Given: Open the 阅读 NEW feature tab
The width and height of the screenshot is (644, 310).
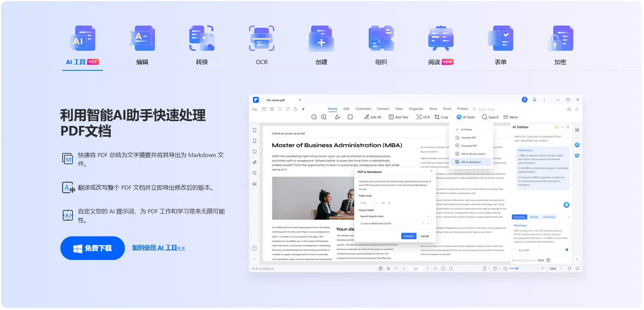Looking at the screenshot, I should (x=441, y=46).
